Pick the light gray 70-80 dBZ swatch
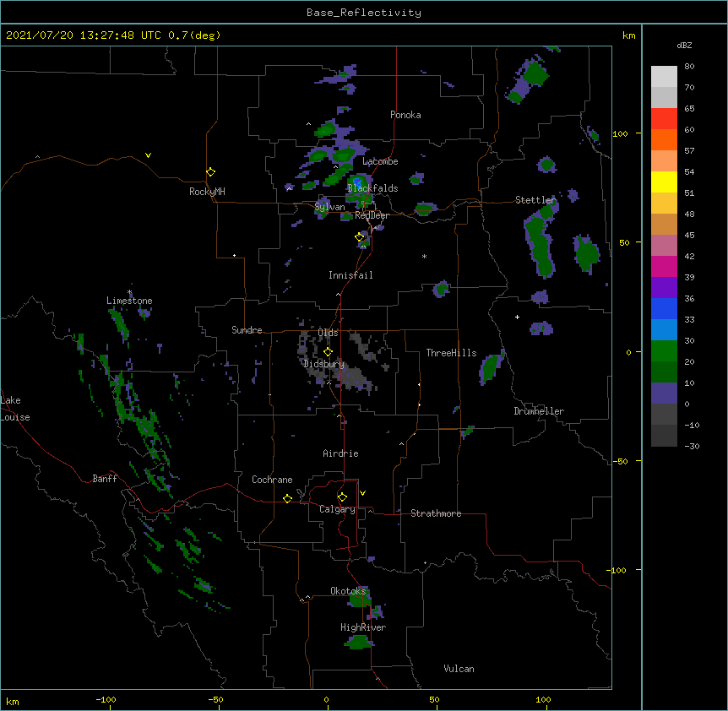The image size is (728, 711). pos(664,77)
